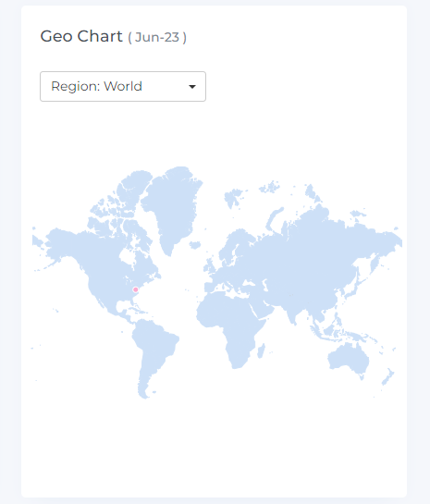430x504 pixels.
Task: Click the Geo Chart title
Action: click(81, 36)
